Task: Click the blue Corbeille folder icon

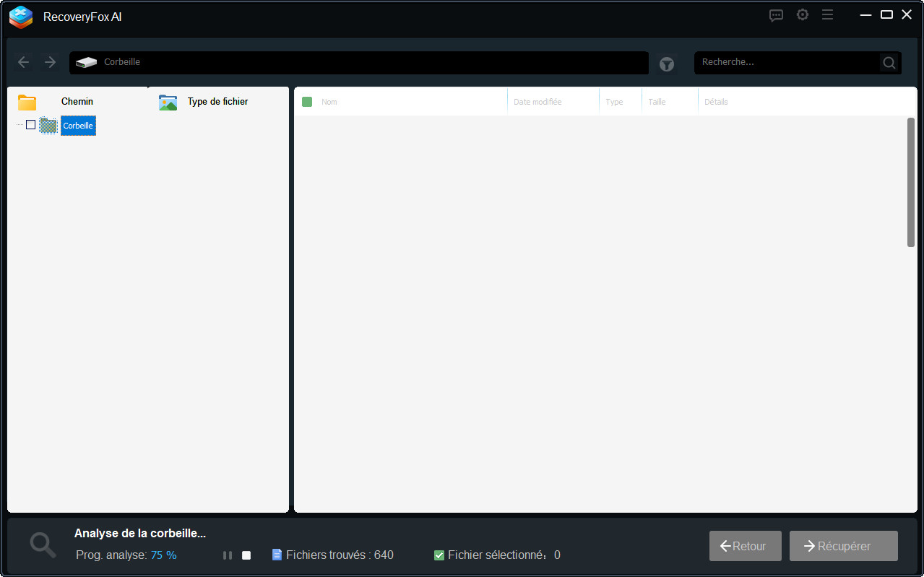Action: point(48,126)
